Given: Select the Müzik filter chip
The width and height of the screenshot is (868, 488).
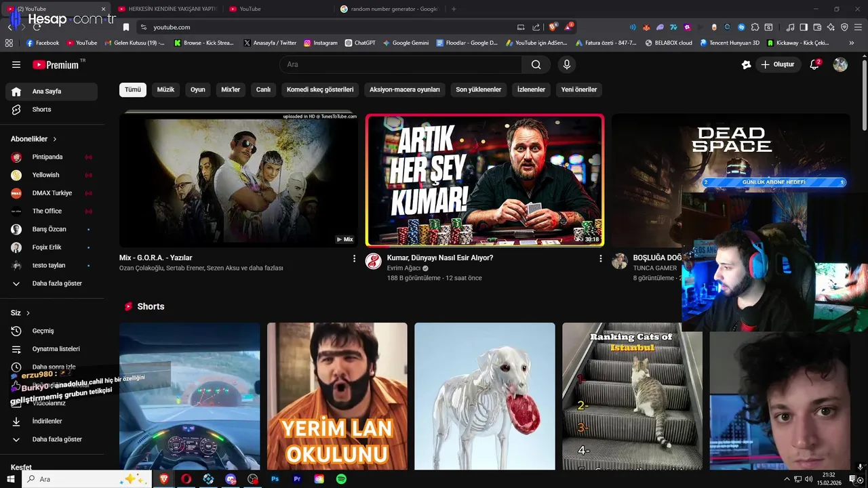Looking at the screenshot, I should (165, 89).
